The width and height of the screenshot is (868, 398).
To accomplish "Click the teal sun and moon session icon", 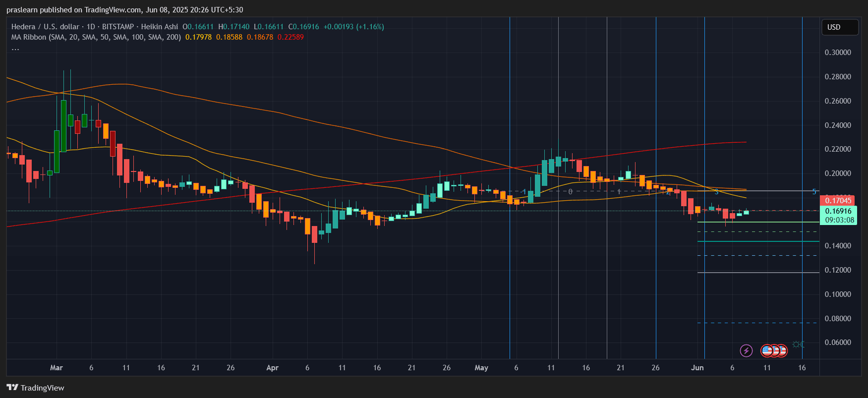I will pos(798,344).
